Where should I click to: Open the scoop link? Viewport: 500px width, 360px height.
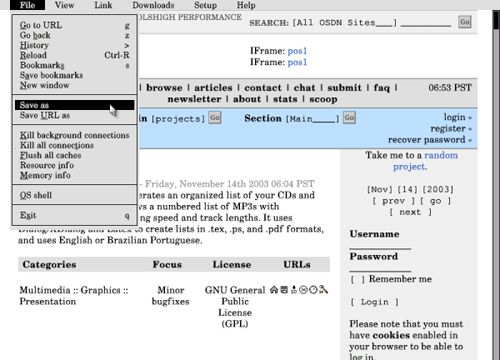point(323,99)
